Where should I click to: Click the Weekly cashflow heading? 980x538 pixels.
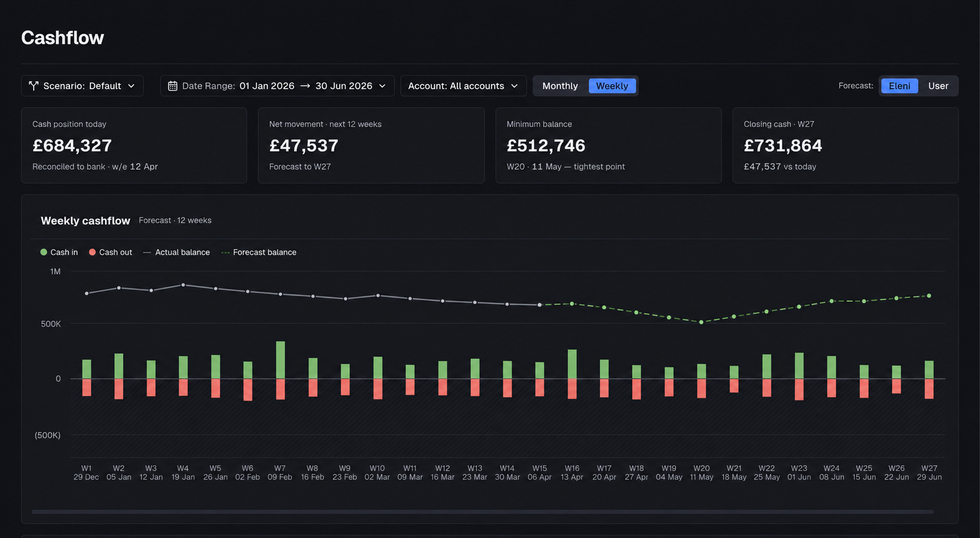click(86, 221)
